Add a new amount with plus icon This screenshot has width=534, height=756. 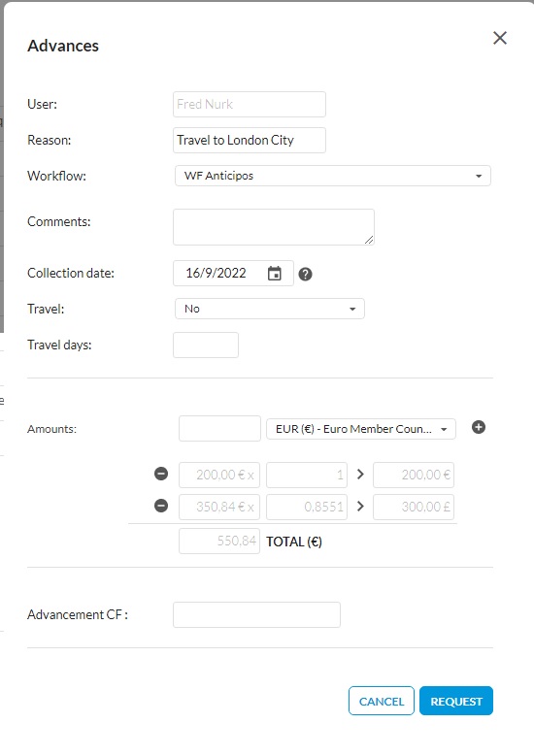tap(479, 427)
